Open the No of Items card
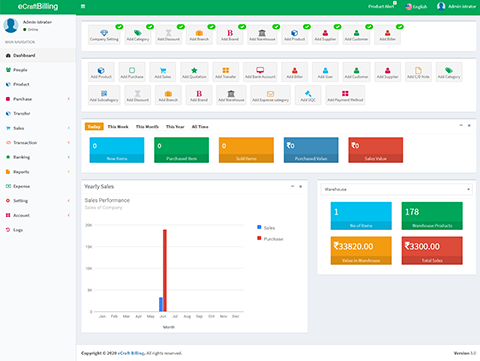 point(361,216)
